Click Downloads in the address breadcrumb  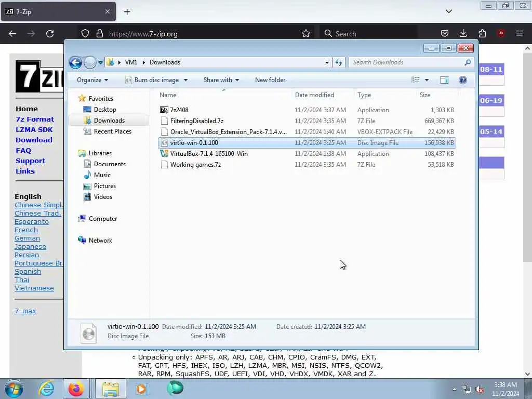pos(165,62)
